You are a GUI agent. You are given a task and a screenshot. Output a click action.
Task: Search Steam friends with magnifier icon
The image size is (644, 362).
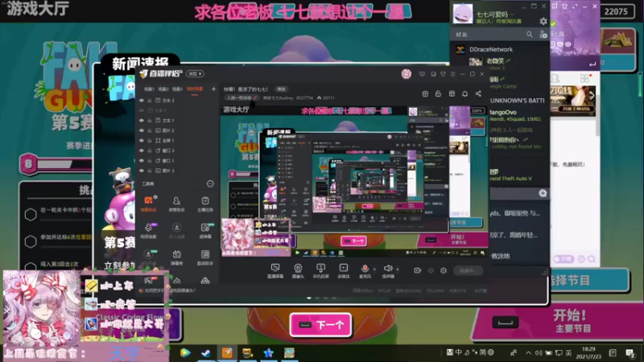pos(530,35)
